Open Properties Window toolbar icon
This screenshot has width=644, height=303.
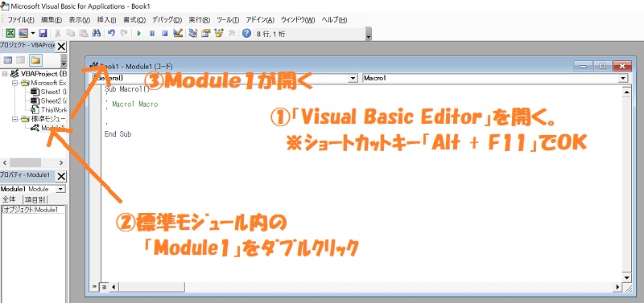pyautogui.click(x=206, y=33)
